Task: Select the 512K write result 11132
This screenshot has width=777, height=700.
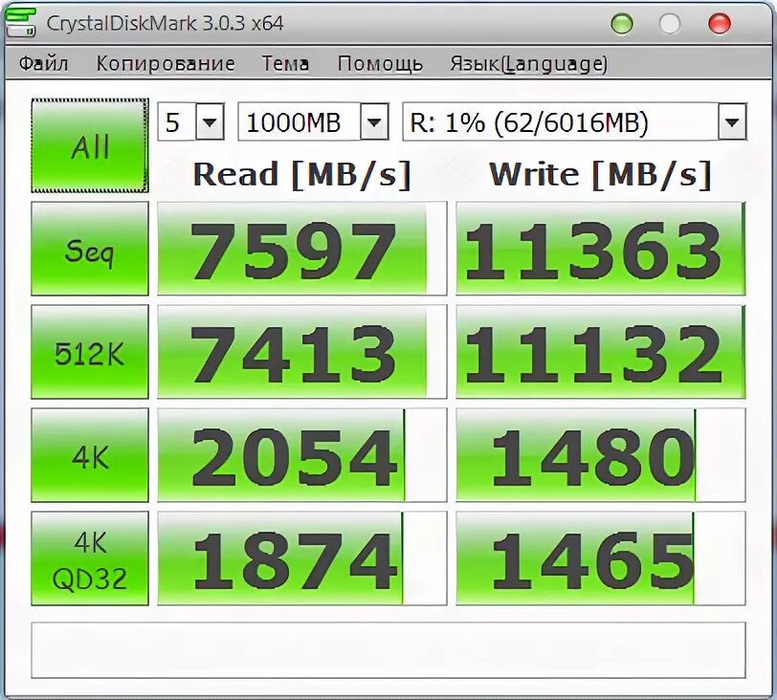Action: tap(601, 352)
